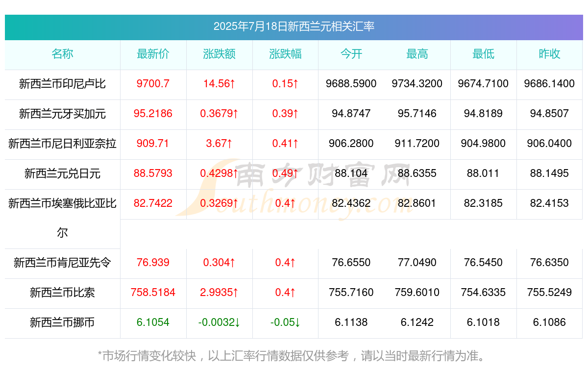Click previous close 76.6350
588x371 pixels.
pyautogui.click(x=549, y=263)
